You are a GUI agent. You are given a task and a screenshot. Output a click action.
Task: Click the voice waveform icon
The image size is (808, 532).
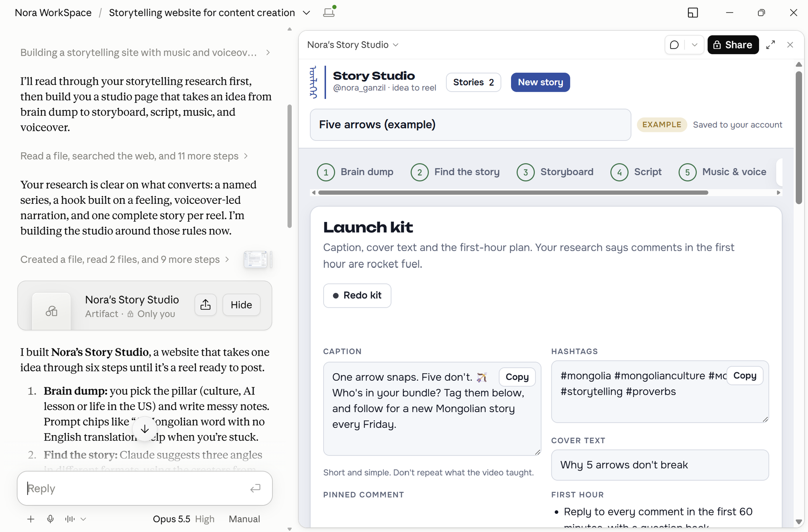(70, 519)
